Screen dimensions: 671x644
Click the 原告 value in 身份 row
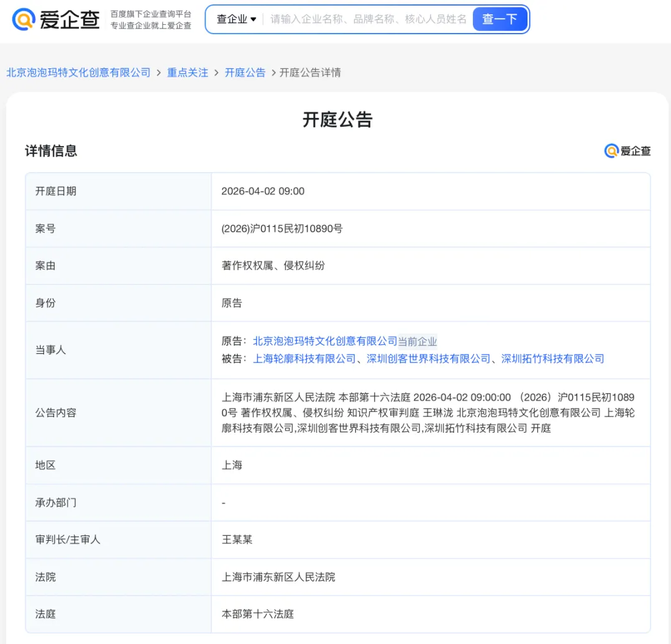pyautogui.click(x=232, y=303)
